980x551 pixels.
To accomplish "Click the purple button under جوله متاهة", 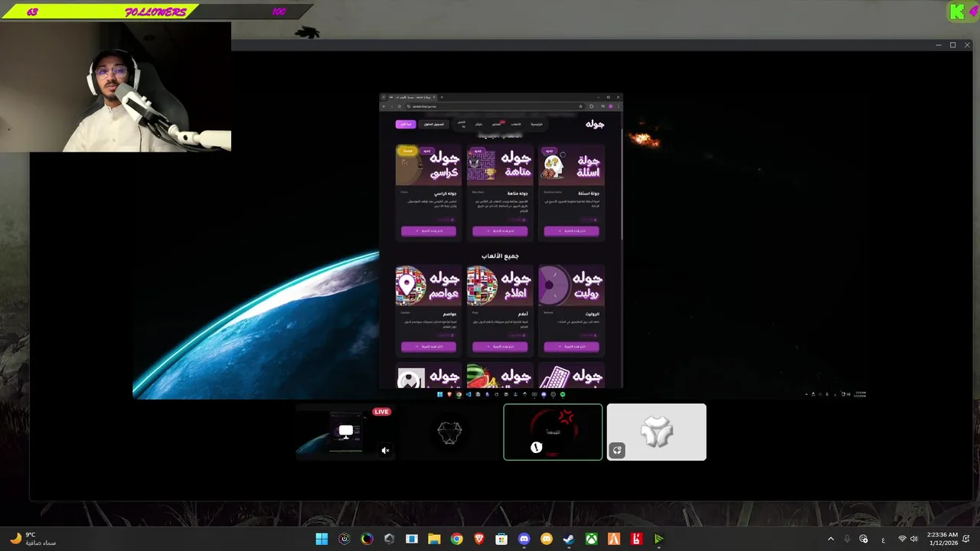I will [x=500, y=230].
